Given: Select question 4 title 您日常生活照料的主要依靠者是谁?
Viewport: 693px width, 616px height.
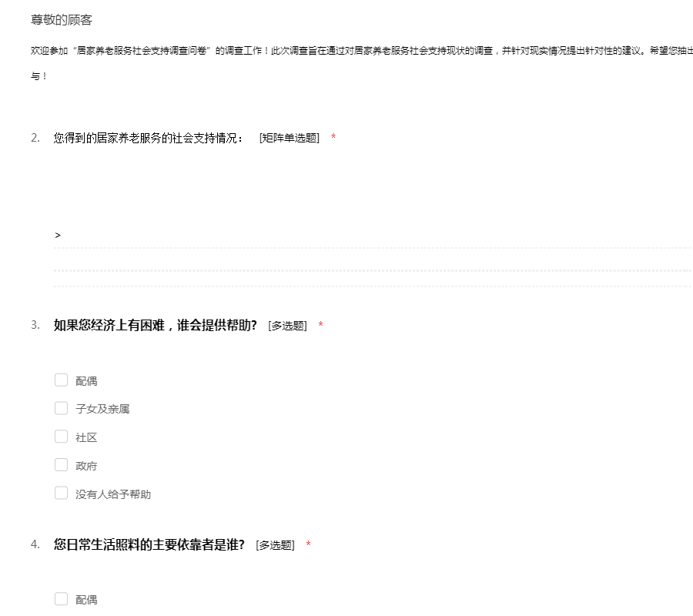Looking at the screenshot, I should (x=149, y=544).
